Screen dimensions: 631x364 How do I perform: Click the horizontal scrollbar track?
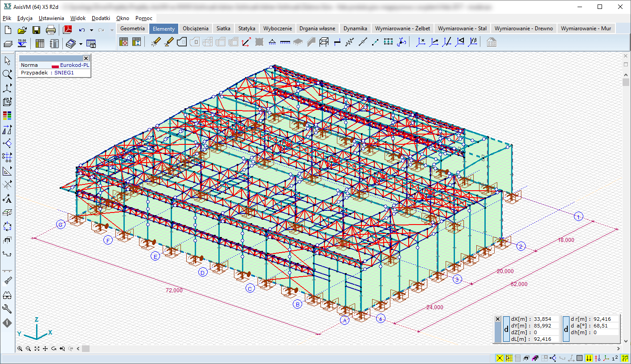[x=312, y=348]
